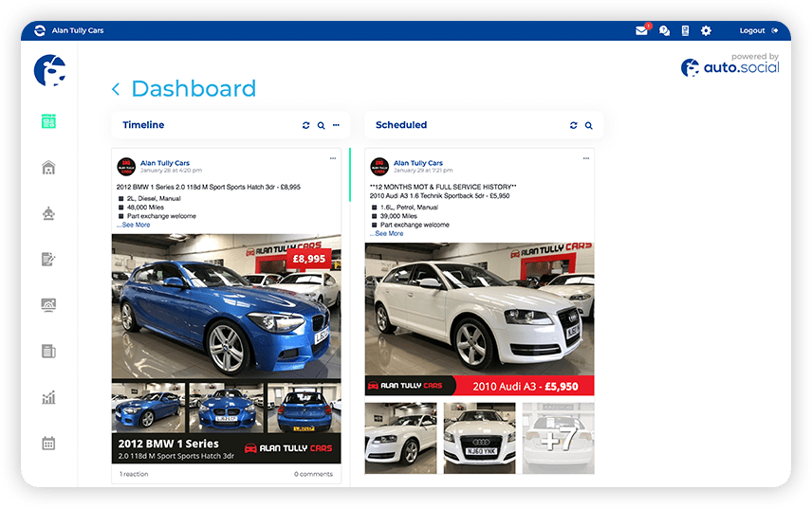Click the 0 comments count
Screen dimensions: 812x508
point(313,474)
